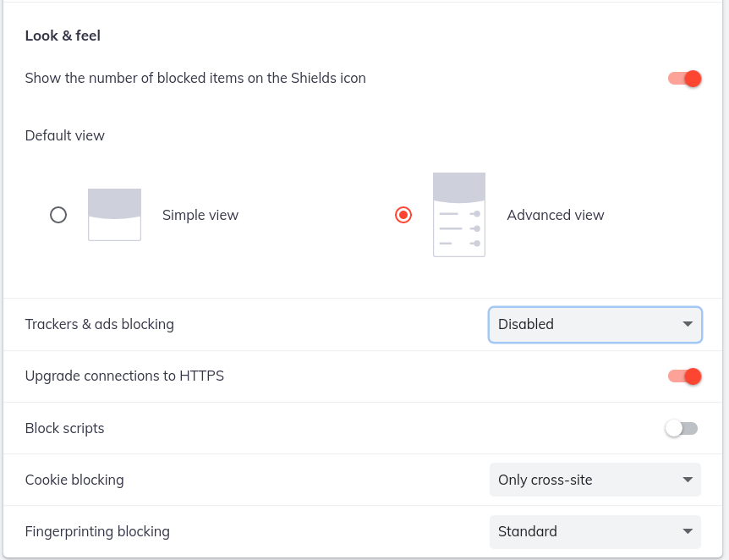Click the Fingerprinting blocking dropdown arrow icon
Viewport: 729px width, 560px height.
click(x=688, y=531)
